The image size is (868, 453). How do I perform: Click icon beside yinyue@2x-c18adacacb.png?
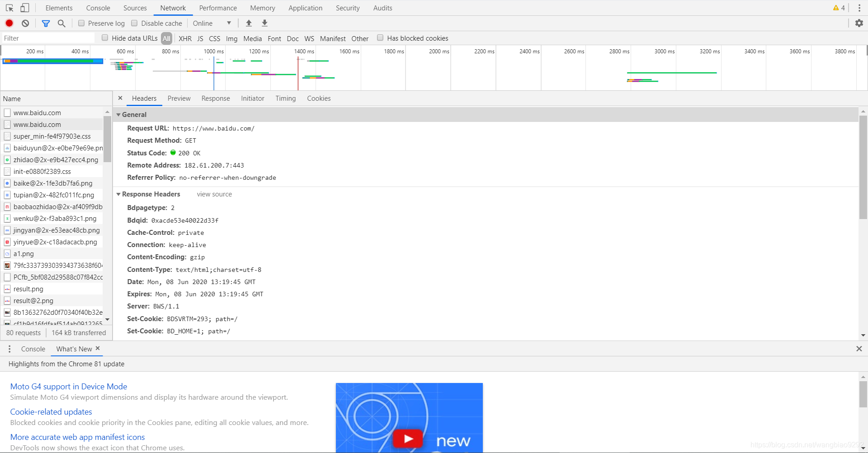point(7,242)
